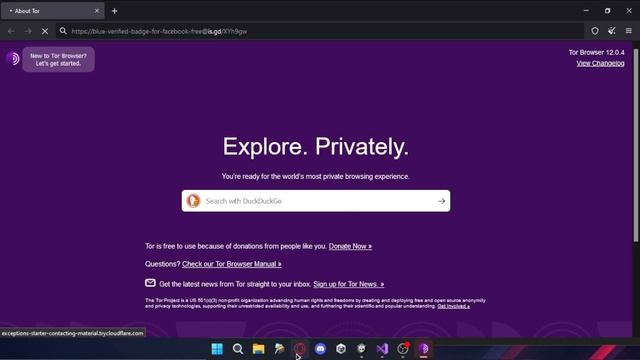640x360 pixels.
Task: Click the Tor Browser 12.0.4 version text
Action: click(x=596, y=52)
